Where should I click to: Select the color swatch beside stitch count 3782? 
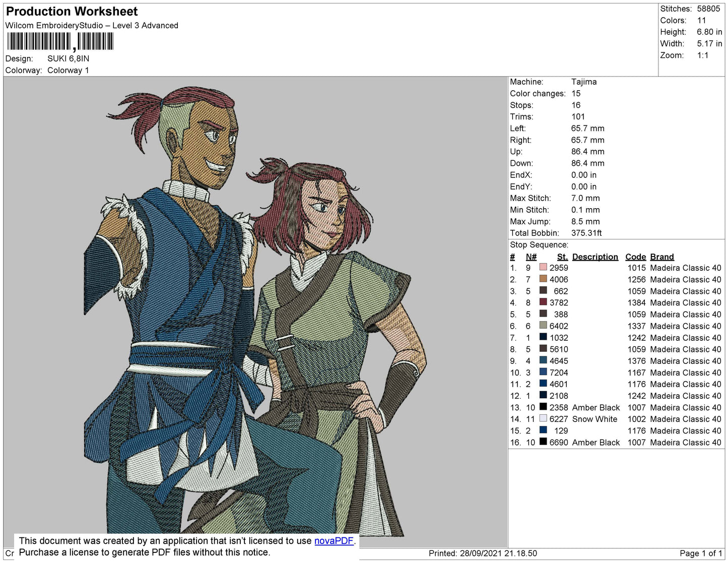click(x=543, y=302)
